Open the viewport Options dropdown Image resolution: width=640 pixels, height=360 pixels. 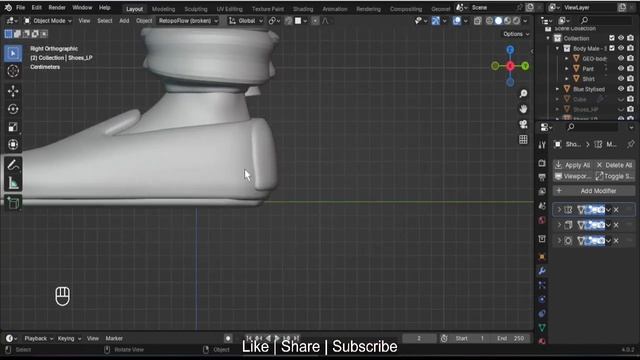click(x=516, y=34)
